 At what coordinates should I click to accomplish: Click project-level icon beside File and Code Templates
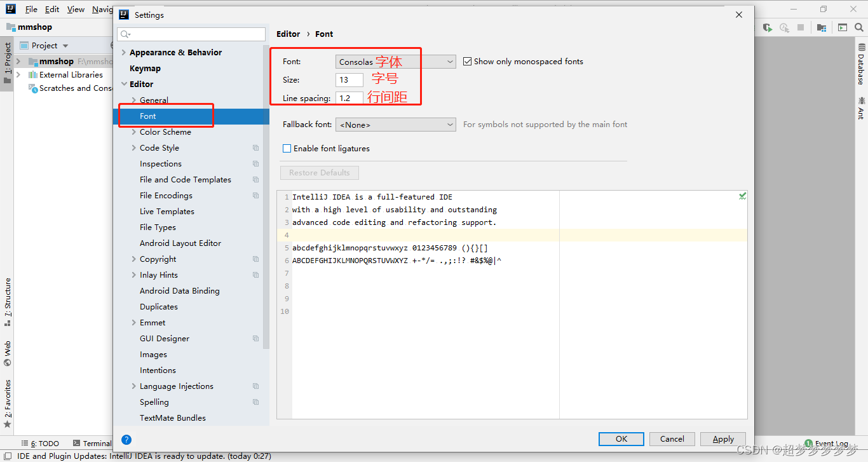click(255, 180)
